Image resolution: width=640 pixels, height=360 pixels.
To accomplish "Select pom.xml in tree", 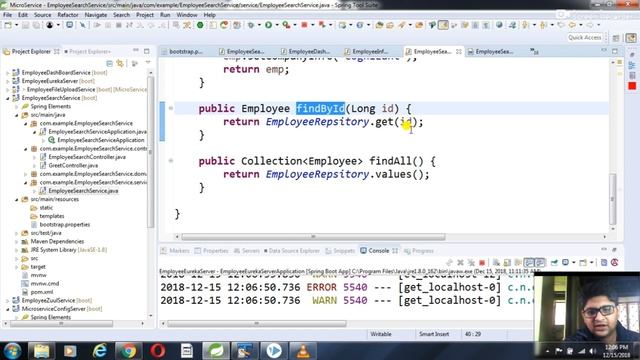I will pos(42,292).
